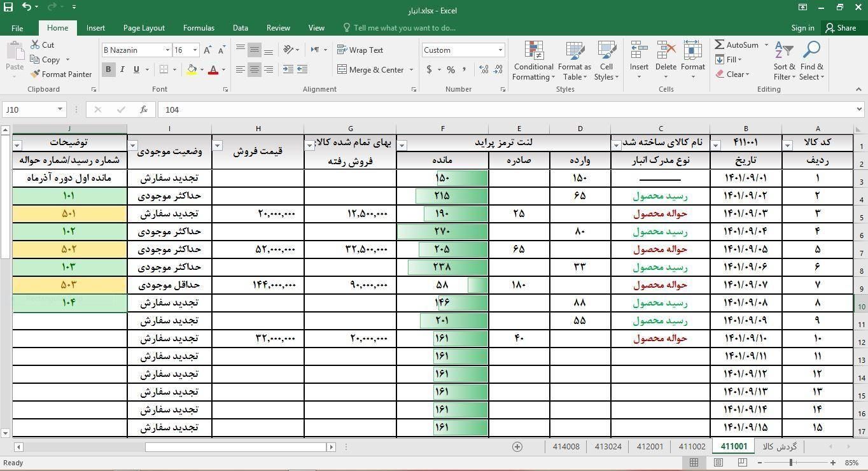Click the Format as Table icon
The width and height of the screenshot is (868, 471).
coord(574,62)
